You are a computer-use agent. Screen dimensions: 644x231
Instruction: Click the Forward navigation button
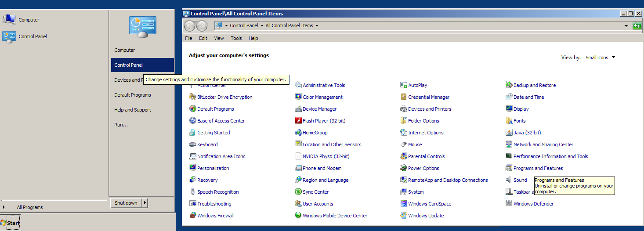tap(202, 26)
